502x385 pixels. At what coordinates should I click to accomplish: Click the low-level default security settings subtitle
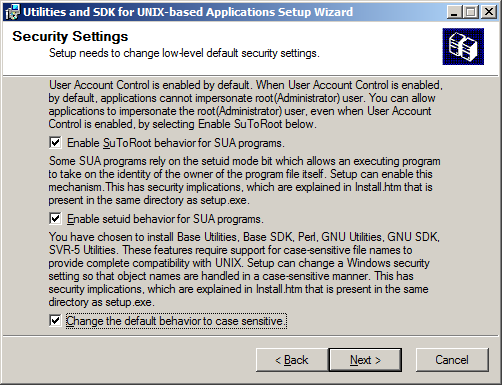[184, 53]
